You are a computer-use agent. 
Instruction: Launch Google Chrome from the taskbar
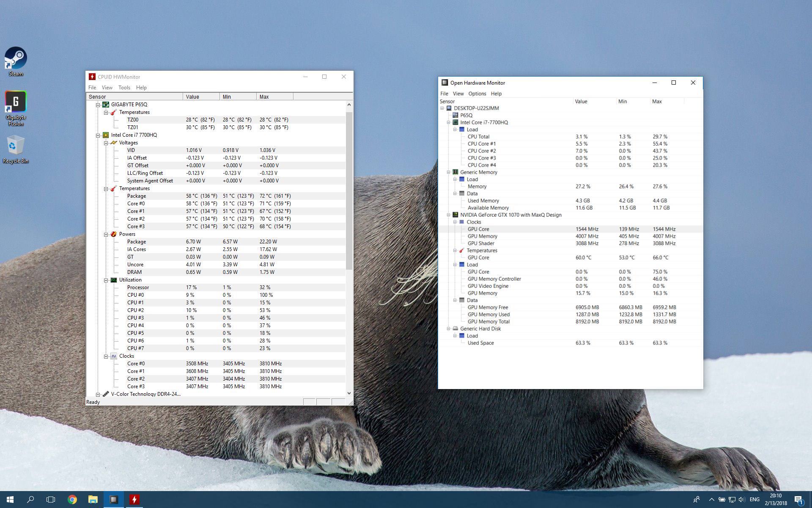point(72,500)
